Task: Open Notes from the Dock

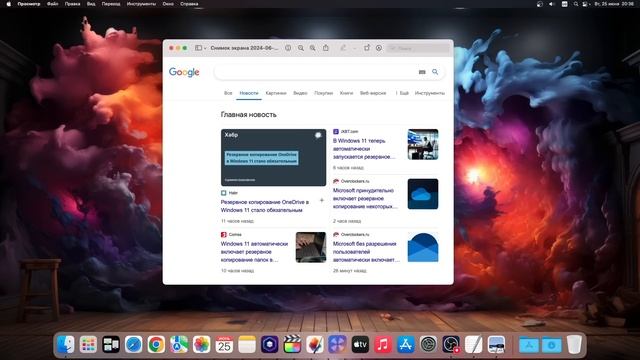Action: tap(247, 344)
